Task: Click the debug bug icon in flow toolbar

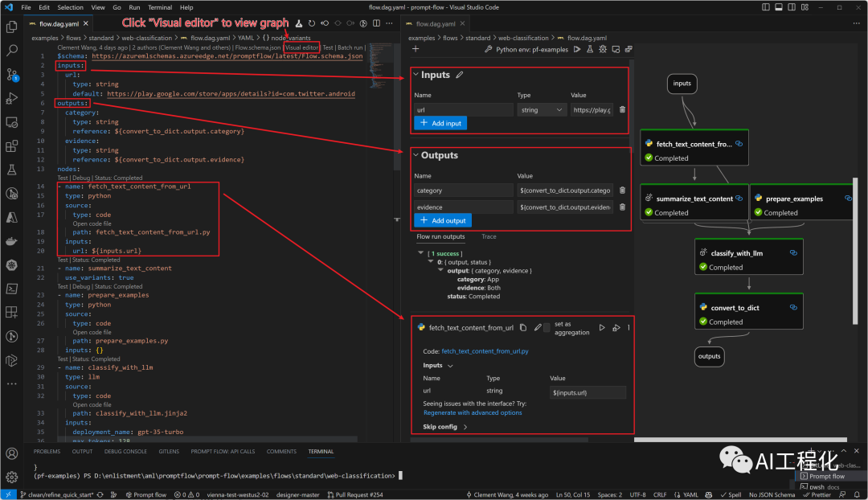Action: [x=603, y=49]
